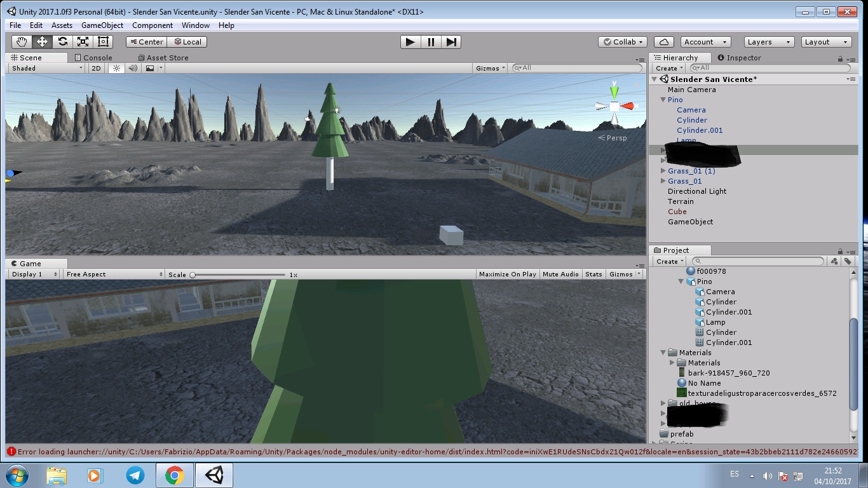Toggle Scene effects image button
This screenshot has width=868, height=488.
click(x=150, y=68)
